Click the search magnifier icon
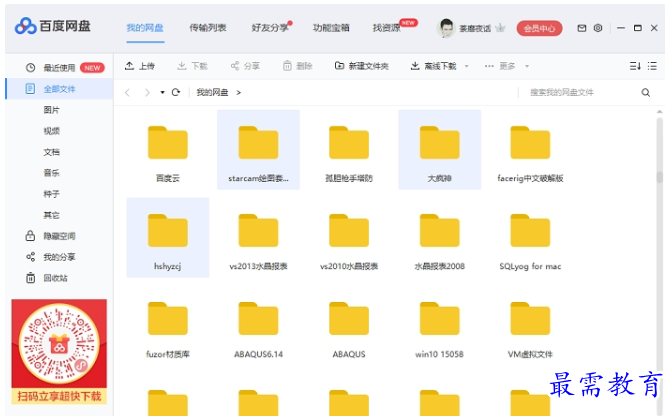The image size is (671, 416). tap(646, 92)
